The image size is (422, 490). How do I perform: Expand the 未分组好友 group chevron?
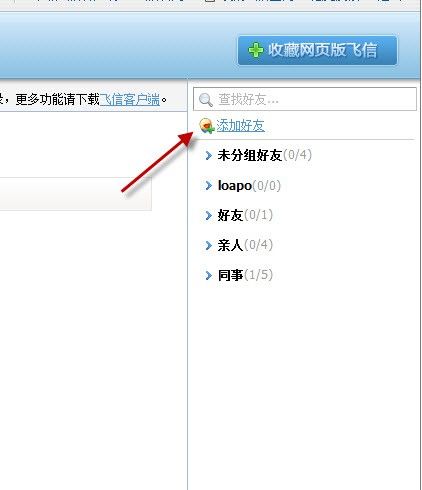pyautogui.click(x=209, y=155)
